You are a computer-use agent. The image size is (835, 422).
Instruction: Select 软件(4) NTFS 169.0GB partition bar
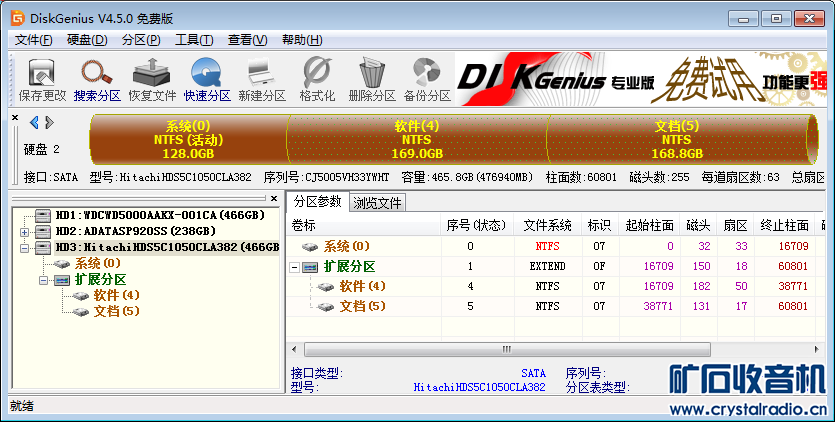[417, 140]
